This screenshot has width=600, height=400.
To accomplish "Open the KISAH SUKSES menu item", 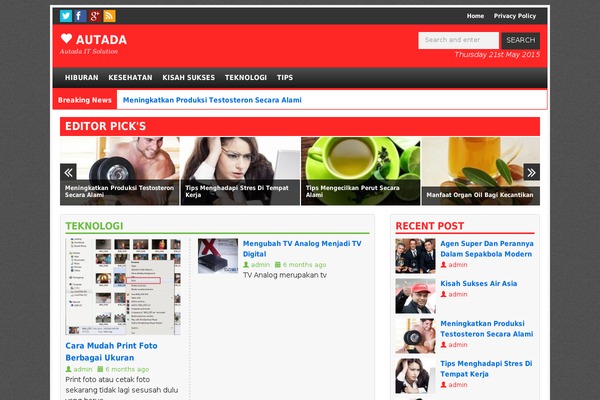I will pos(189,78).
